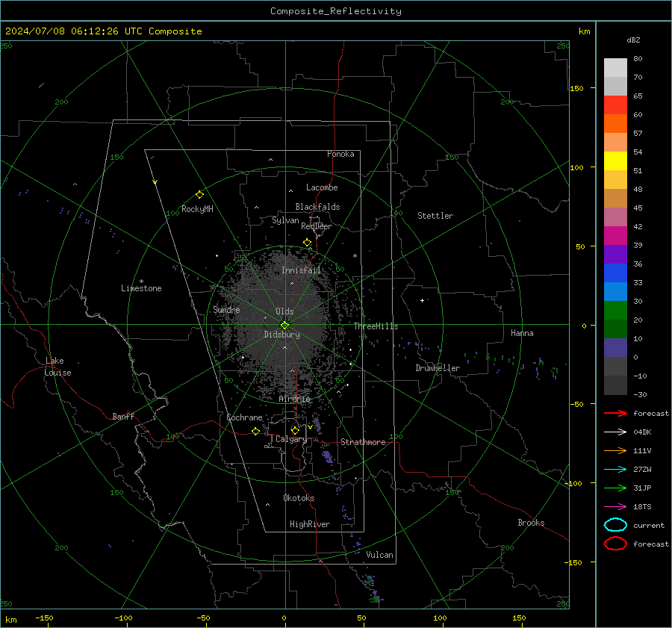Click the purple echo cluster southeast of Calgary
672x628 pixels.
pyautogui.click(x=328, y=457)
